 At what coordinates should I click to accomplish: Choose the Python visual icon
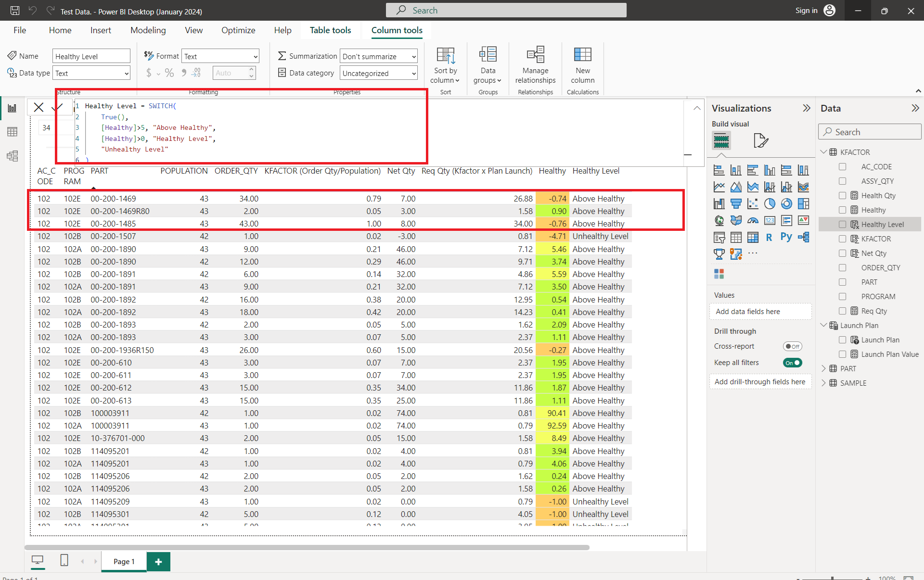click(786, 237)
